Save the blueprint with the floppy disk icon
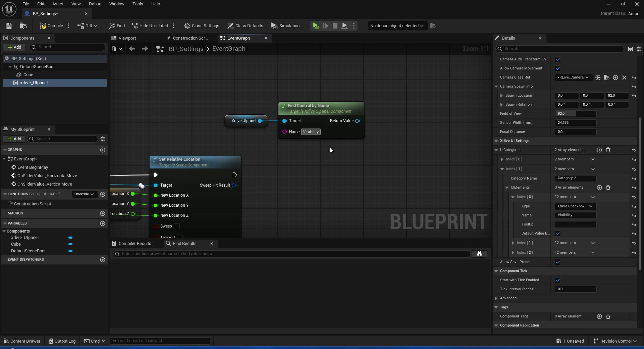 pos(9,26)
